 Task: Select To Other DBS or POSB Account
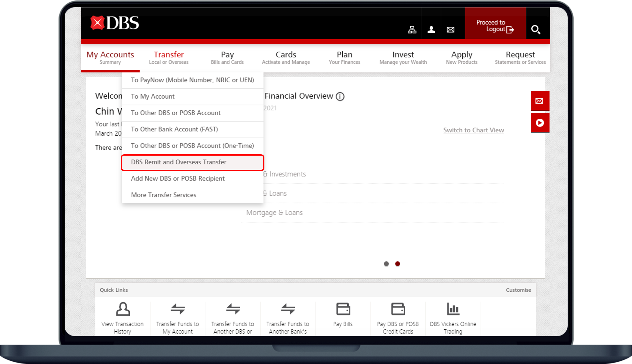coord(193,113)
